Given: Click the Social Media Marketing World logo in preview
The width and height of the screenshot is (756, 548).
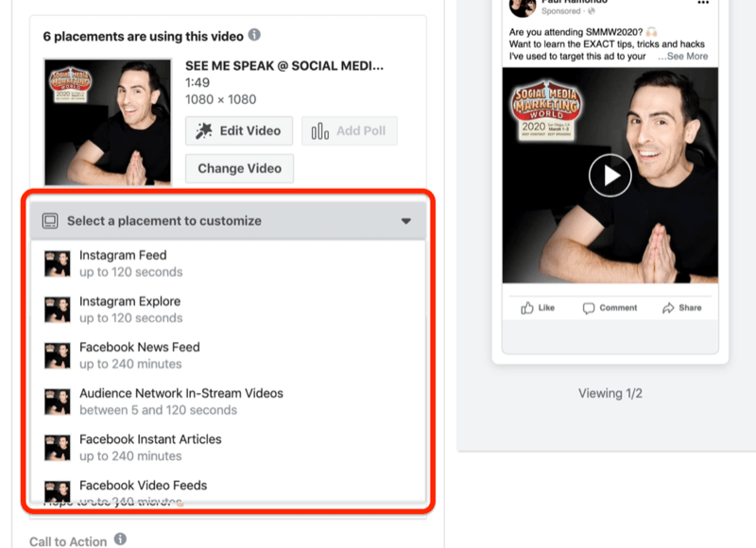Looking at the screenshot, I should click(546, 111).
